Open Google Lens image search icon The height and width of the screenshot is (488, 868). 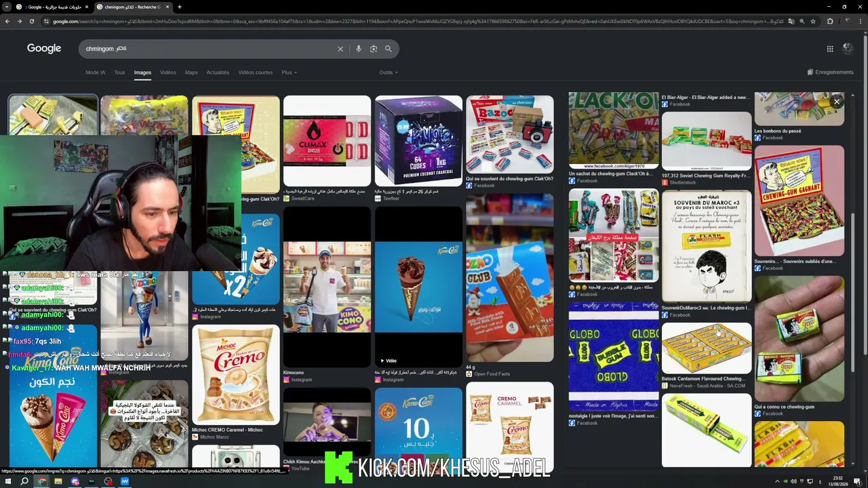point(374,49)
